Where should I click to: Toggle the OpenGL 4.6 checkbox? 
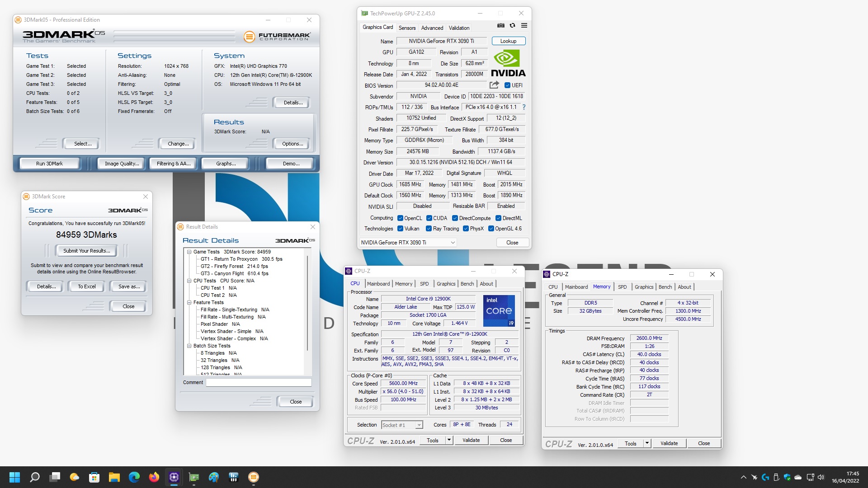(x=491, y=229)
